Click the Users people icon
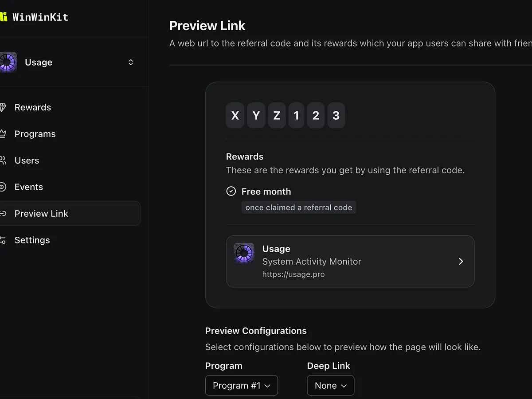The image size is (532, 399). click(x=3, y=160)
